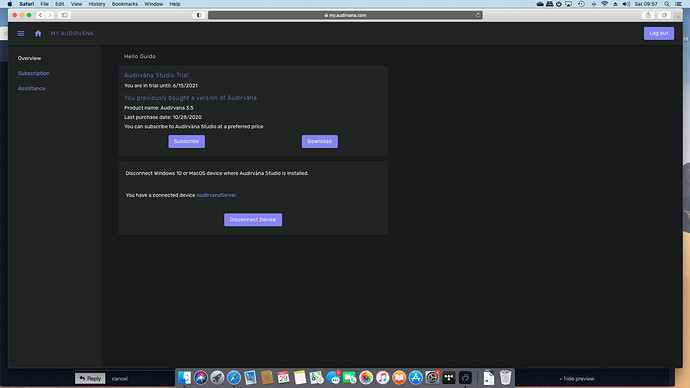The width and height of the screenshot is (690, 388).
Task: Open Calendar from the Dock
Action: 283,377
